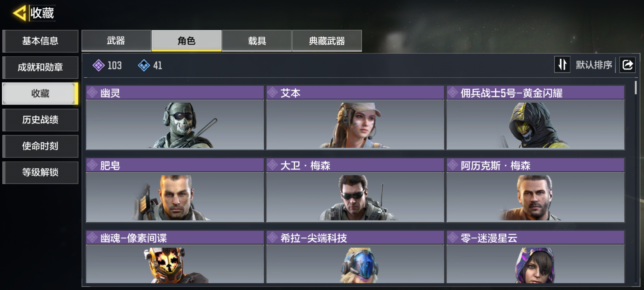Screen dimensions: 644x290
Task: Go to 历史战绩 in sidebar
Action: click(40, 120)
